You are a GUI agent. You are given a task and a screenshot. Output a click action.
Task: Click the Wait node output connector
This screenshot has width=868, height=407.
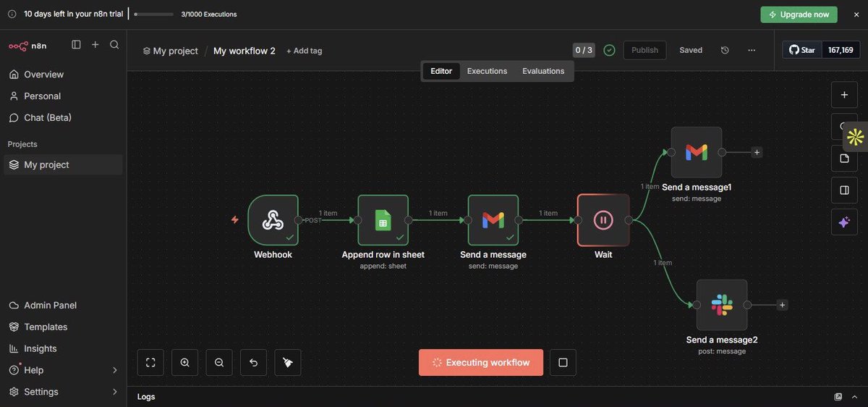point(629,220)
